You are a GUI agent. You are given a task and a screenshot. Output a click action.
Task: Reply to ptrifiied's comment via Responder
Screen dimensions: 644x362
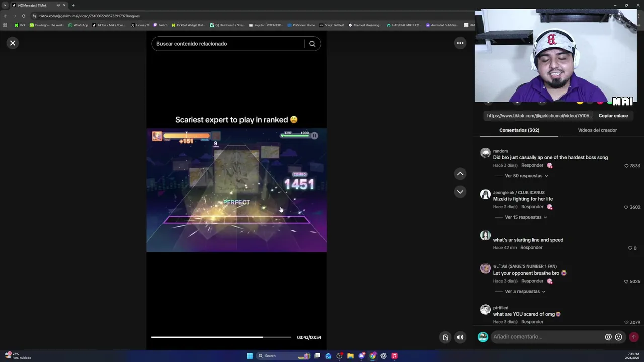tap(532, 322)
